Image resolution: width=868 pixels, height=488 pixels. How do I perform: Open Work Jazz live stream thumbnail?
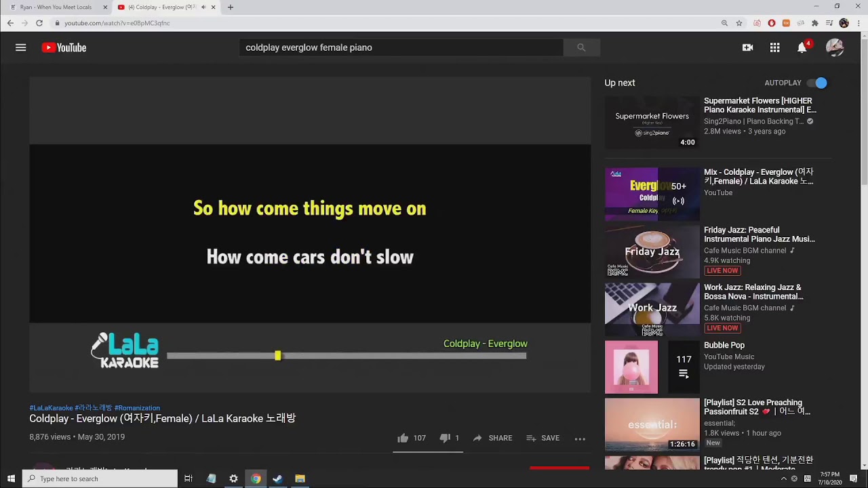(x=652, y=309)
